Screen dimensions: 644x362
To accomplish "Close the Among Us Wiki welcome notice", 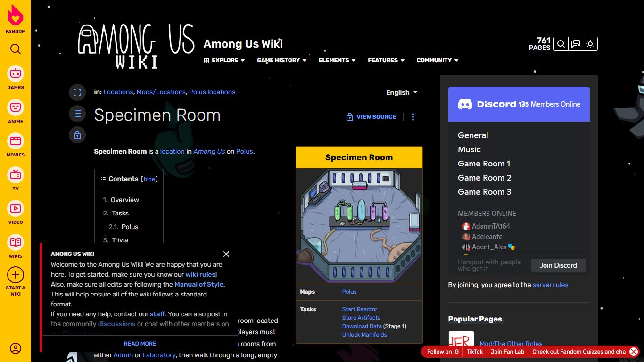I will click(x=226, y=254).
